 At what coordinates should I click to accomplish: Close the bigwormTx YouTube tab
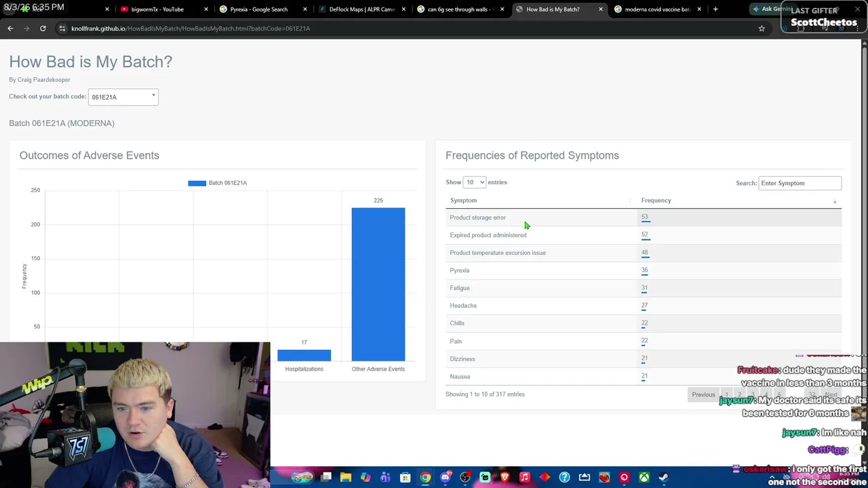pyautogui.click(x=206, y=9)
